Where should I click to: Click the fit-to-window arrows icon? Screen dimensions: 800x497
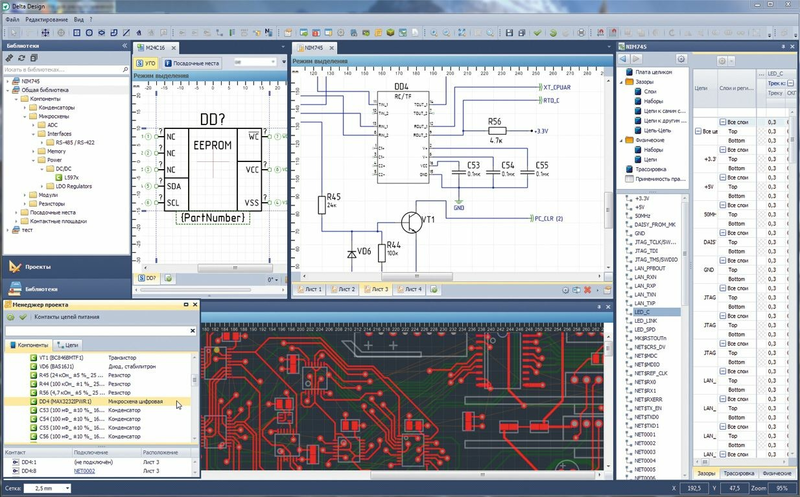tap(462, 33)
